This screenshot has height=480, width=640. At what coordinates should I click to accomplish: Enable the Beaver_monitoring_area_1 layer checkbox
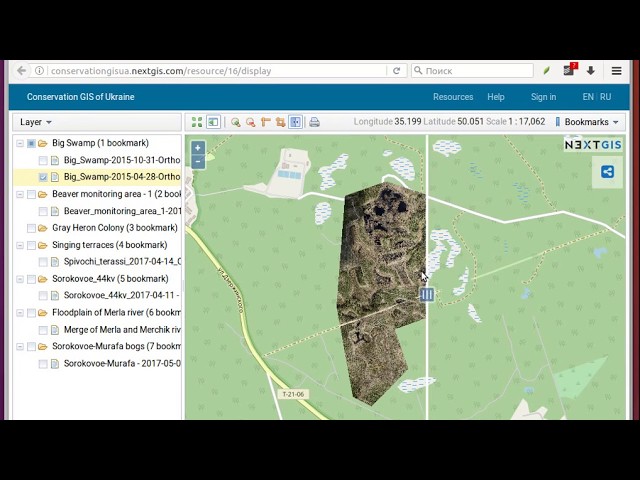[x=43, y=211]
